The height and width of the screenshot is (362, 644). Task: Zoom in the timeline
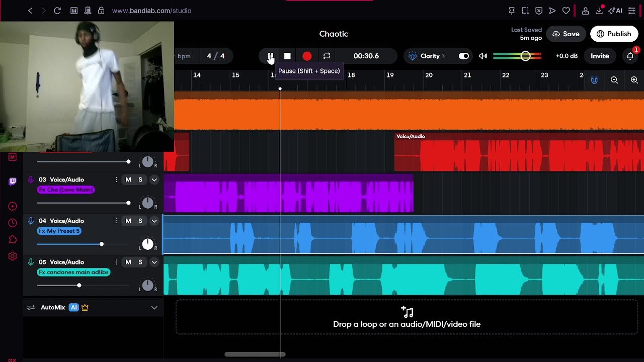point(634,80)
